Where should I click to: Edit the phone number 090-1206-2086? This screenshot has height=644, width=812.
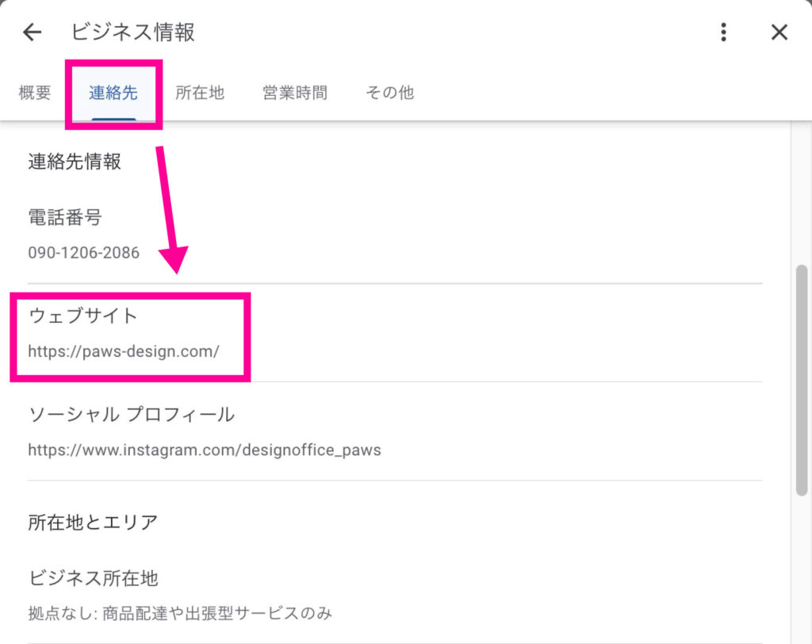click(84, 253)
